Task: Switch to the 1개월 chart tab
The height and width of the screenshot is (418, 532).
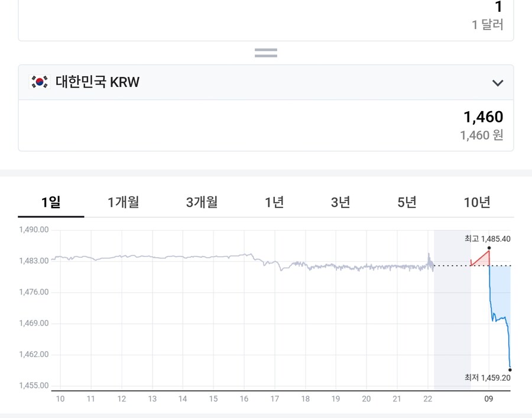Action: (122, 202)
